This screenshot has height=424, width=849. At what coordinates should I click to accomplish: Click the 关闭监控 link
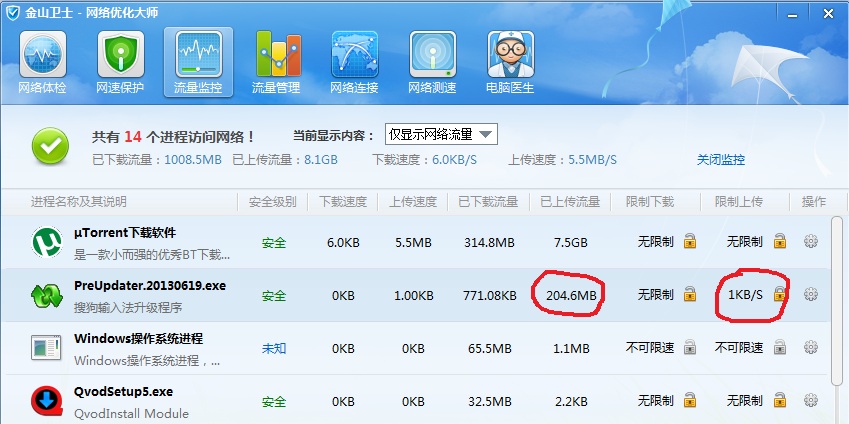[721, 160]
